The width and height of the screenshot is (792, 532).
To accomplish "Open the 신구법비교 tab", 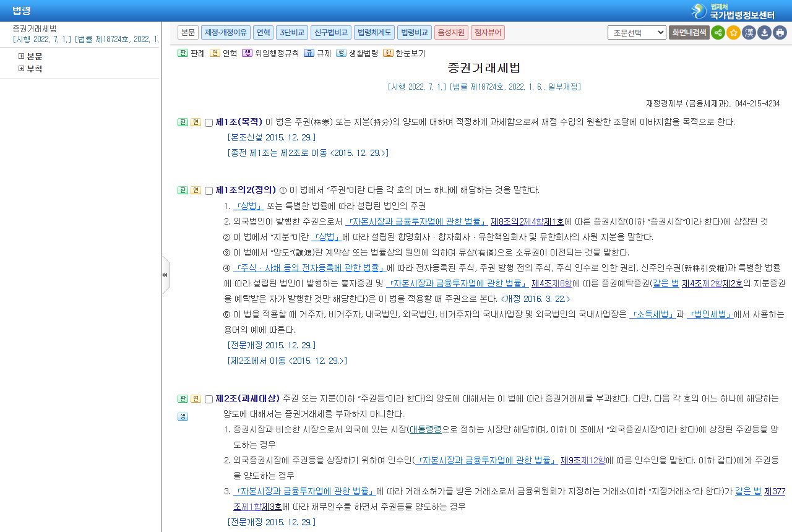I will pos(331,32).
